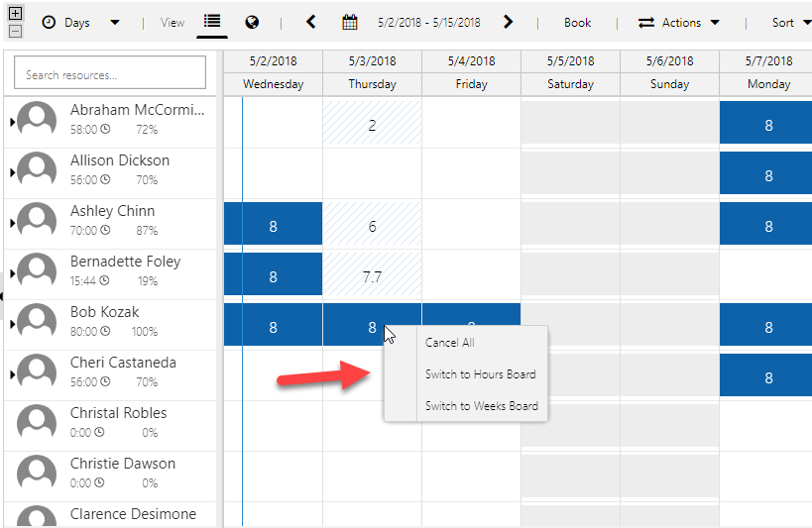Select Ashley Chinn's 8-hour Wednesday booking
The height and width of the screenshot is (528, 812).
pyautogui.click(x=274, y=226)
